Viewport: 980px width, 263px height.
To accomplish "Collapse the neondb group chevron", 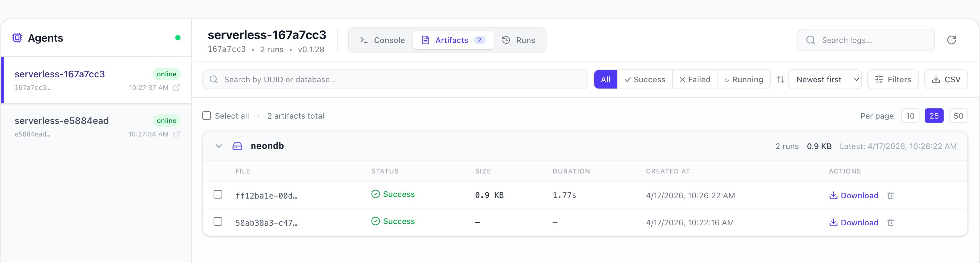I will pos(219,146).
